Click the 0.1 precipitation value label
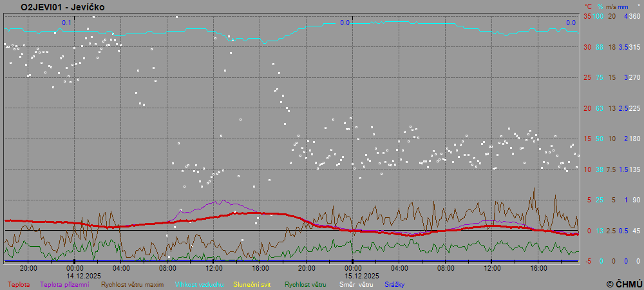 [66, 23]
